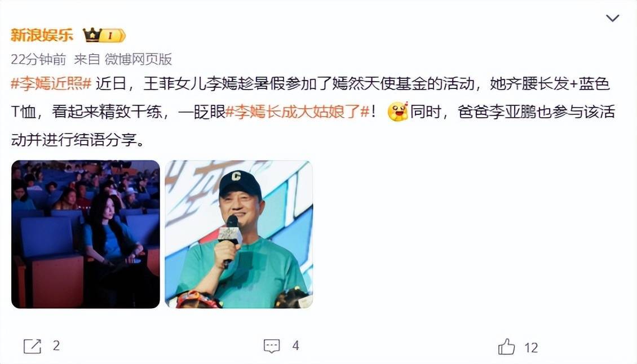Open the 微博网页版 source link
This screenshot has height=364, width=637.
point(139,59)
